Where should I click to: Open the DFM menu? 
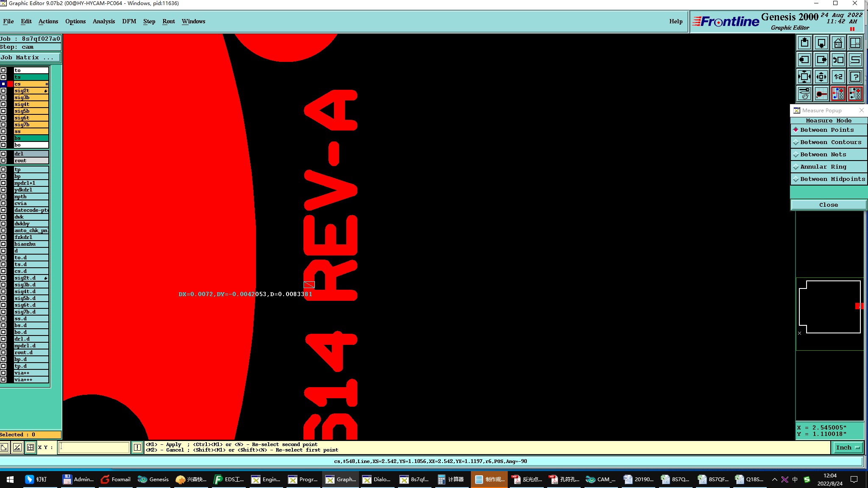[129, 22]
